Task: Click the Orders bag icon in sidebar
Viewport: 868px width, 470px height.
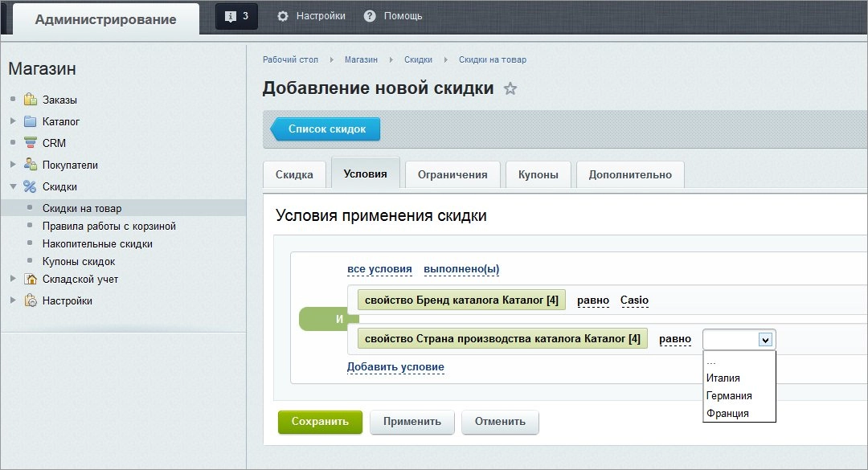Action: point(31,100)
